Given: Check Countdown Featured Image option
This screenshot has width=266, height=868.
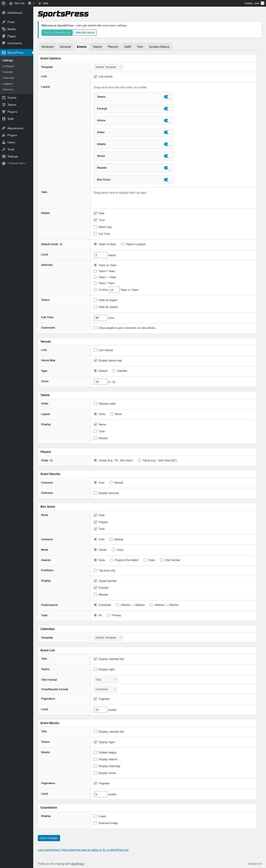Looking at the screenshot, I should click(x=95, y=823).
